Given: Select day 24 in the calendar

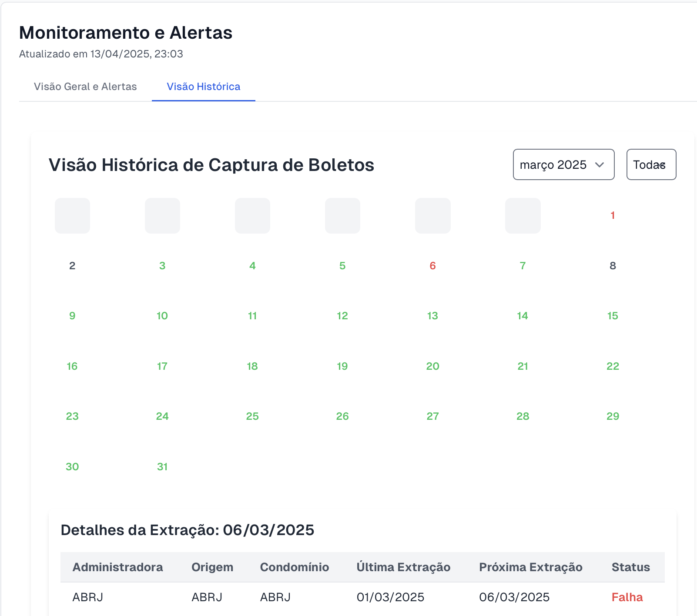Looking at the screenshot, I should pyautogui.click(x=162, y=416).
